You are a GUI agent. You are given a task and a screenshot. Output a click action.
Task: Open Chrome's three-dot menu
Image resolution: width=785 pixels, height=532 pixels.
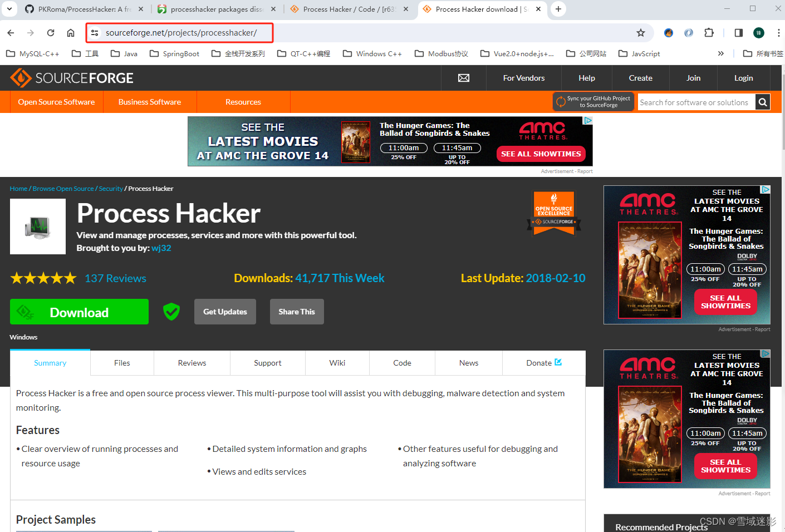779,32
